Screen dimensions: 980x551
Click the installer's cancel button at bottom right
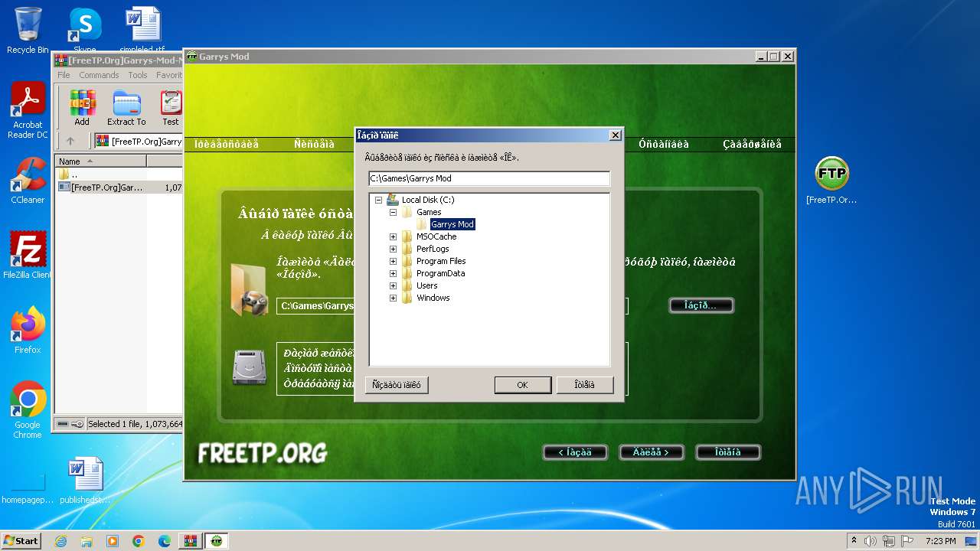pyautogui.click(x=728, y=452)
